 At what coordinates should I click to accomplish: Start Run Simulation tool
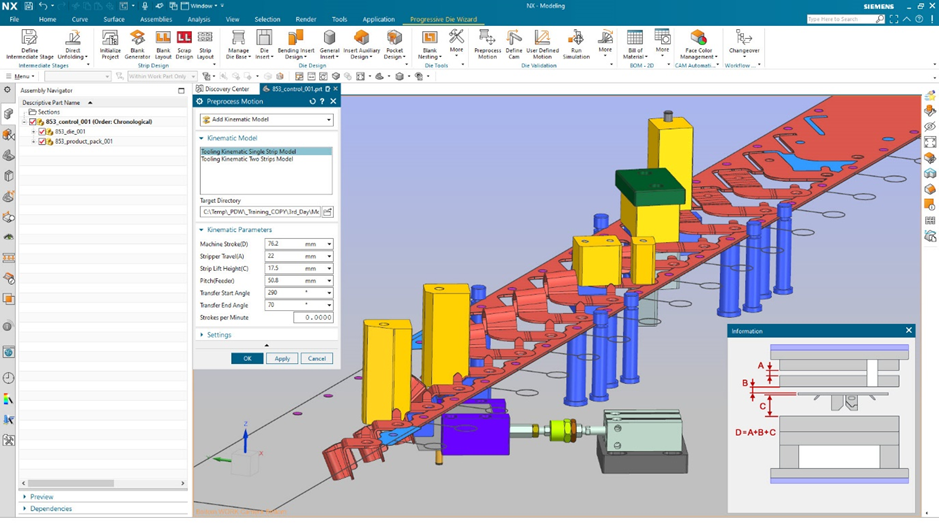(576, 45)
